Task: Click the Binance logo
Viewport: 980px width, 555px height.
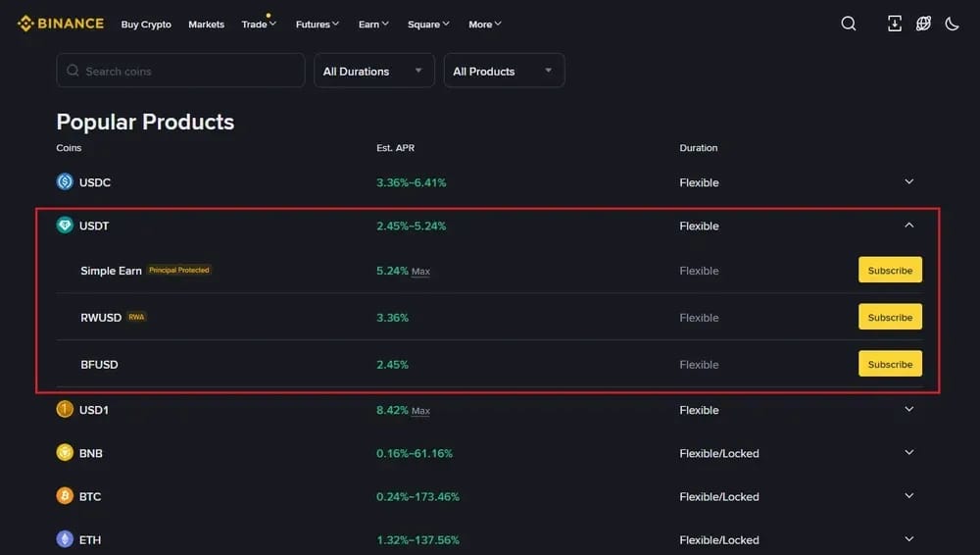Action: pyautogui.click(x=61, y=24)
